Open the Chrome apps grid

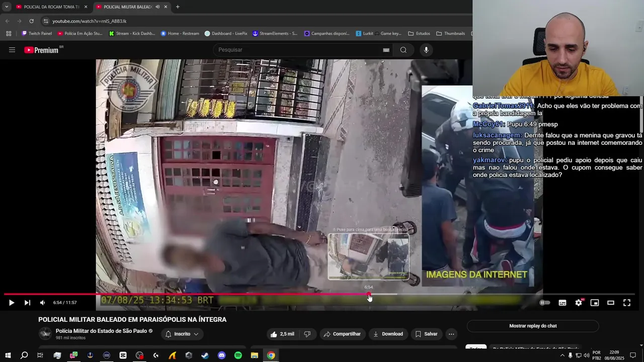[9, 34]
